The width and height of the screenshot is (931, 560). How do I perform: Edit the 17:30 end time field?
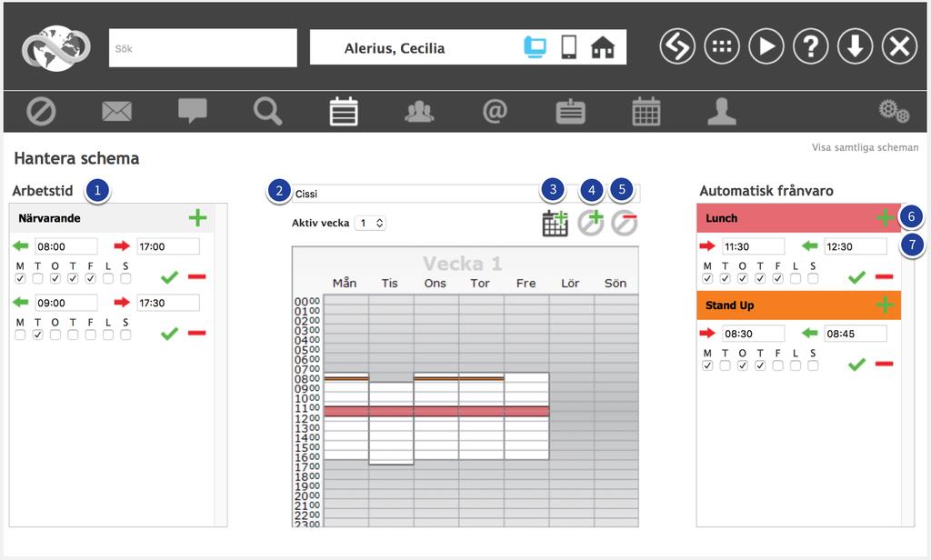[x=168, y=303]
